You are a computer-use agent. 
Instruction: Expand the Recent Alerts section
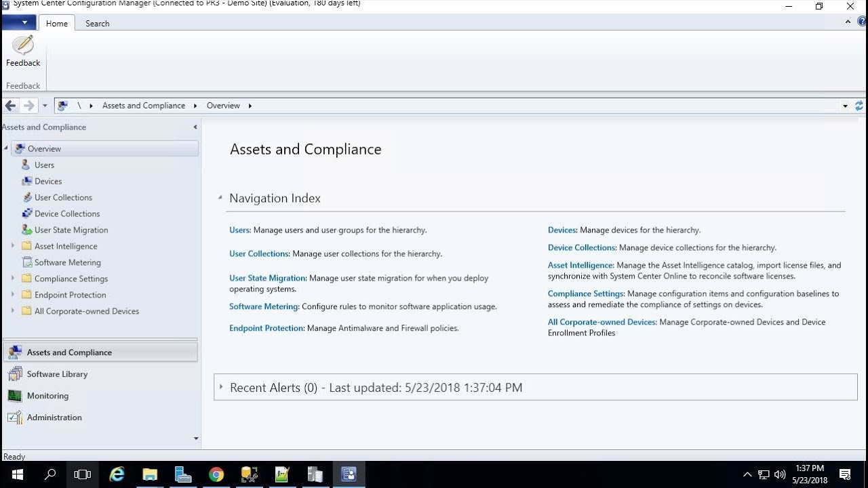(221, 387)
